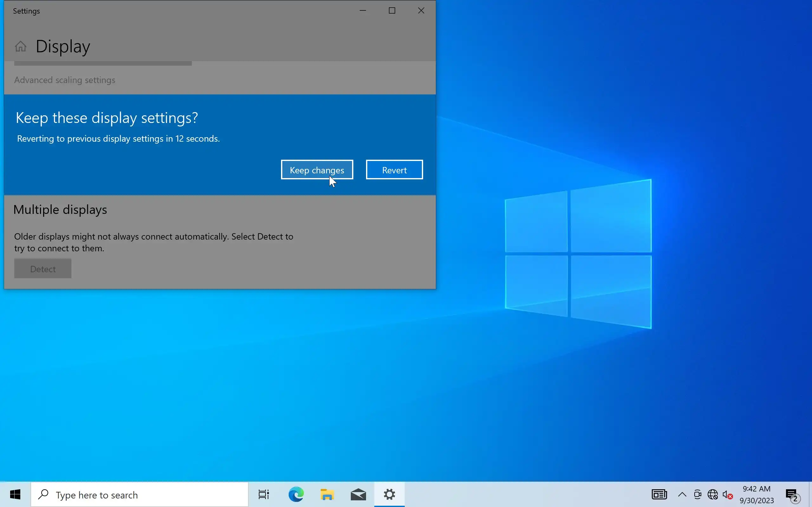
Task: Click the Meet Now tray icon
Action: point(697,495)
